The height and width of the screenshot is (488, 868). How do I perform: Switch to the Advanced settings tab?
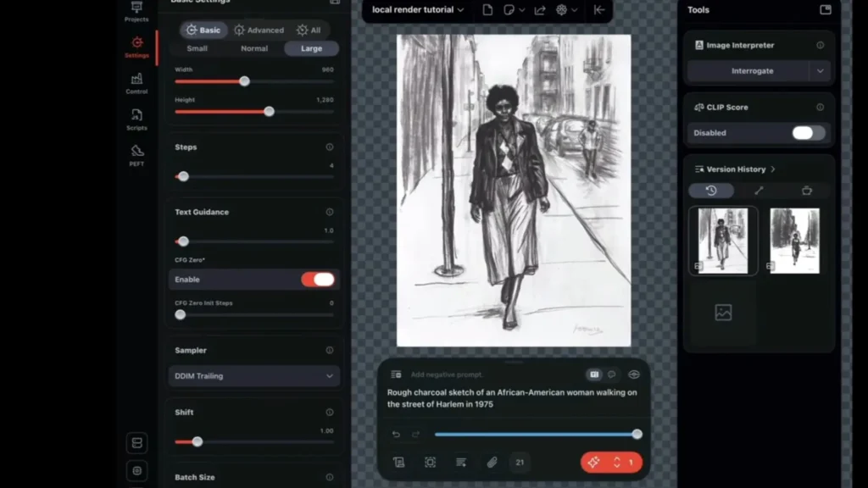pyautogui.click(x=259, y=30)
